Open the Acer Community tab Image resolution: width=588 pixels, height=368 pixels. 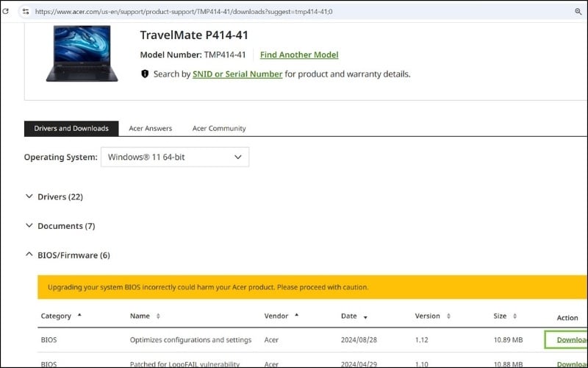pyautogui.click(x=219, y=128)
